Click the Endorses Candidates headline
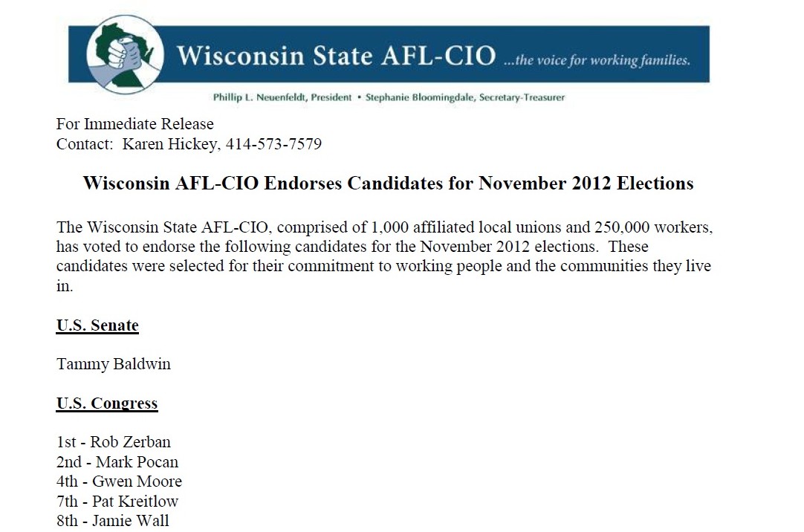Viewport: 804px width, 532px height. click(x=388, y=183)
